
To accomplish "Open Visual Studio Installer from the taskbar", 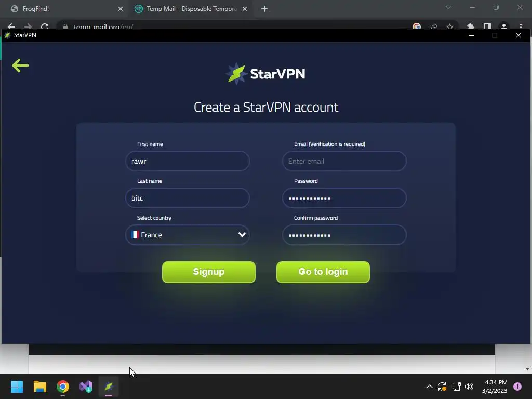I will (x=86, y=387).
